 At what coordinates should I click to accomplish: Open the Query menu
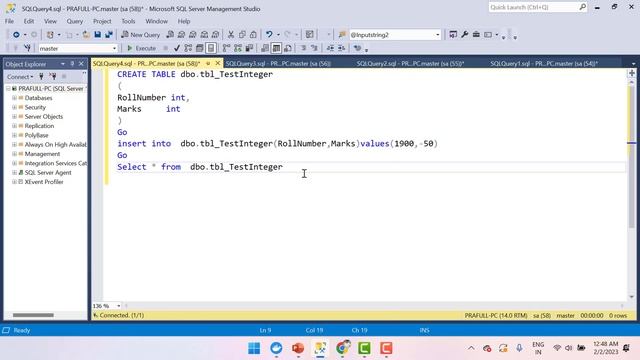75,21
